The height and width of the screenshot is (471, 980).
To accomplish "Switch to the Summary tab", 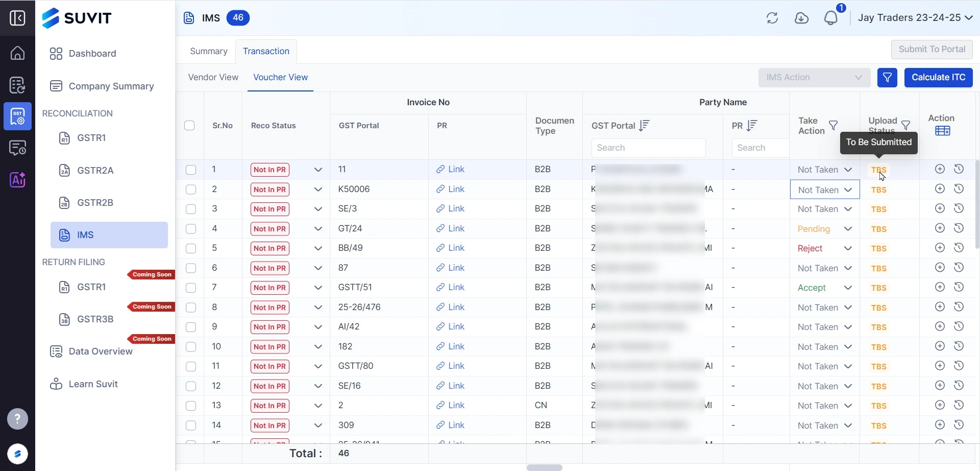I will (x=209, y=51).
